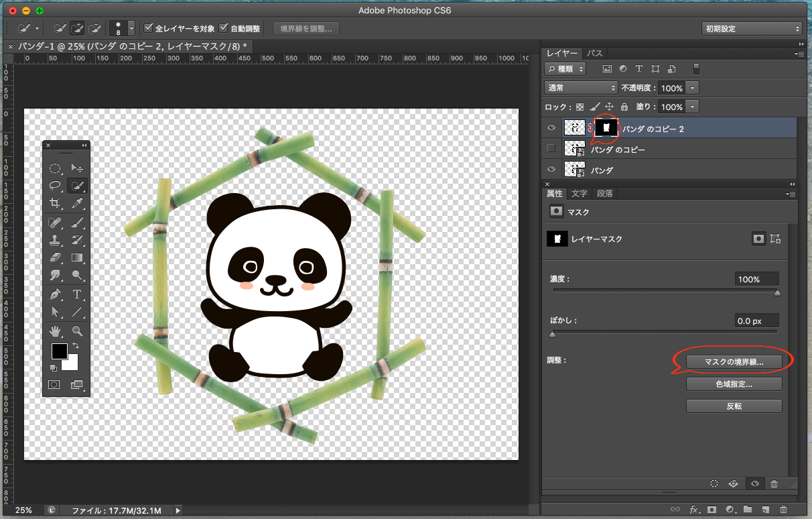Image resolution: width=812 pixels, height=519 pixels.
Task: Open the 通常 blend mode dropdown
Action: (x=581, y=88)
